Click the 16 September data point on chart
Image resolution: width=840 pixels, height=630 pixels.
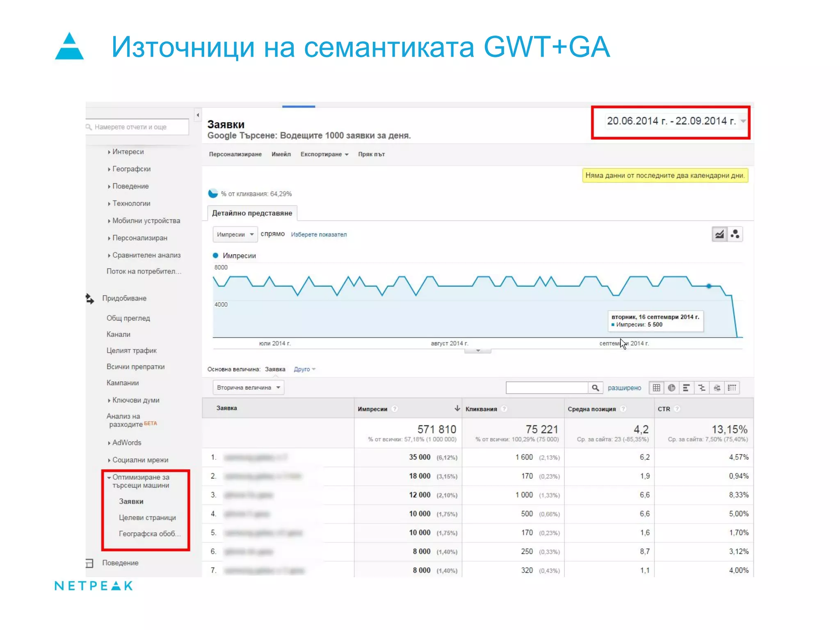(709, 286)
